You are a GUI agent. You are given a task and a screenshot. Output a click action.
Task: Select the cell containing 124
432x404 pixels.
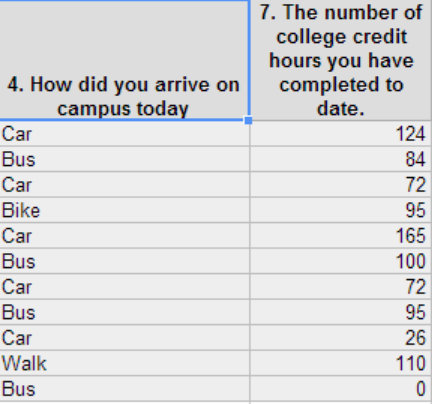coord(341,134)
